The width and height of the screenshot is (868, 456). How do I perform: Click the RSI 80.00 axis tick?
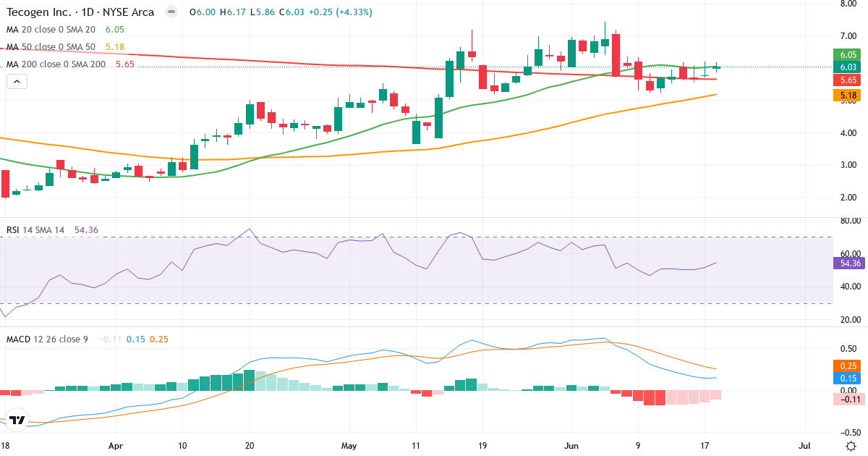click(x=851, y=221)
